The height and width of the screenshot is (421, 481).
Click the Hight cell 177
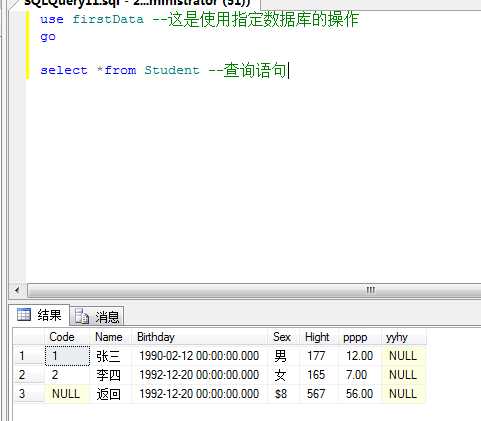(x=319, y=356)
